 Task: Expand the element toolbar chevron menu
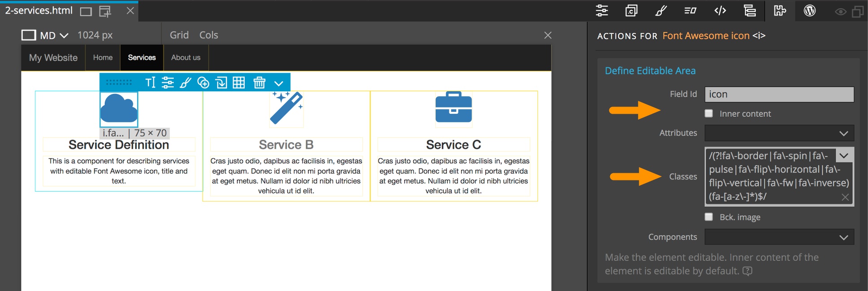[x=278, y=83]
